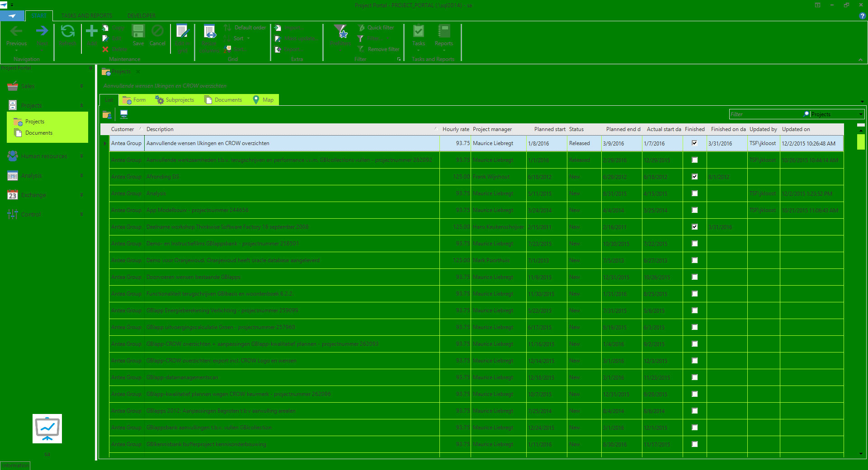Add a new record with the plus icon
Viewport: 868px width, 470px height.
(x=92, y=32)
